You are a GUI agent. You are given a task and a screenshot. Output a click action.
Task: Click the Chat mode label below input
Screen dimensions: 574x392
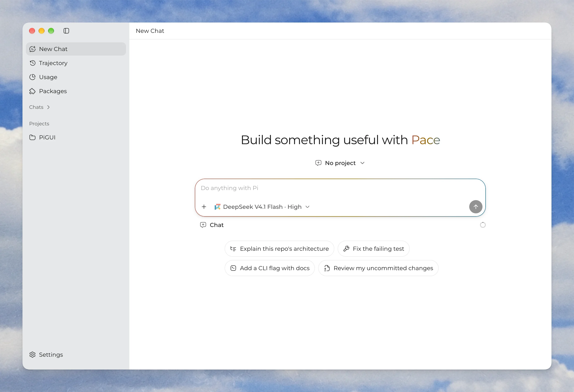point(217,225)
